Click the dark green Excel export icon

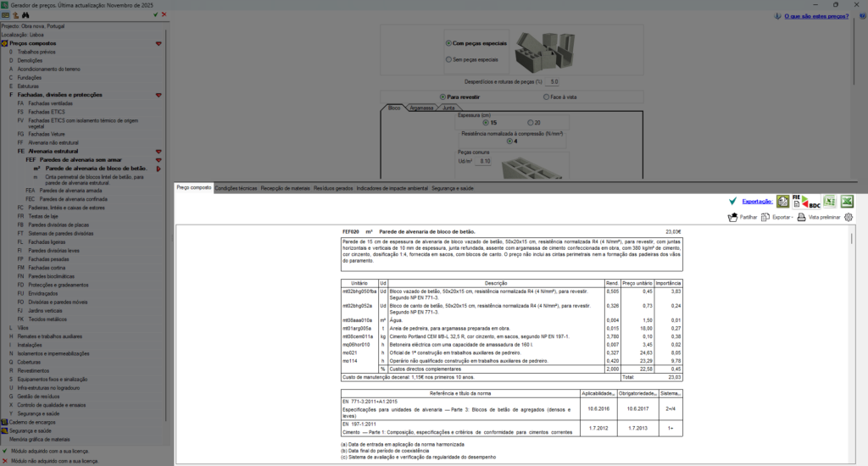click(847, 202)
